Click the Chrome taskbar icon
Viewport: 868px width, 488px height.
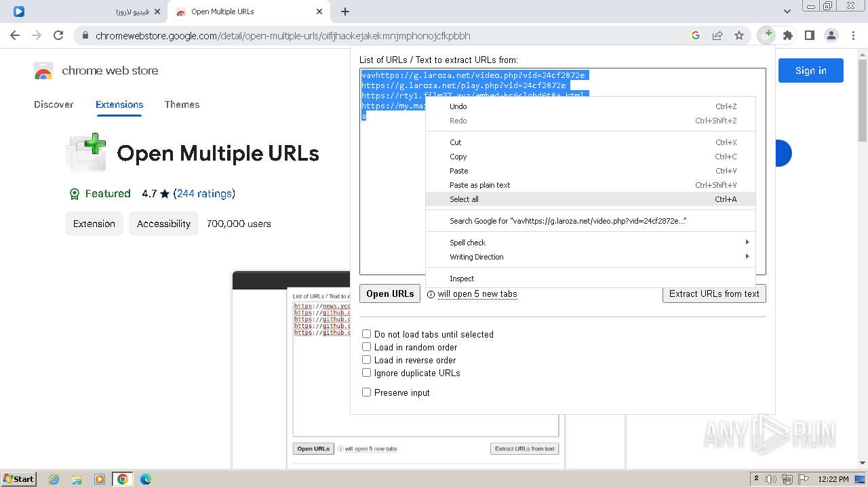122,479
